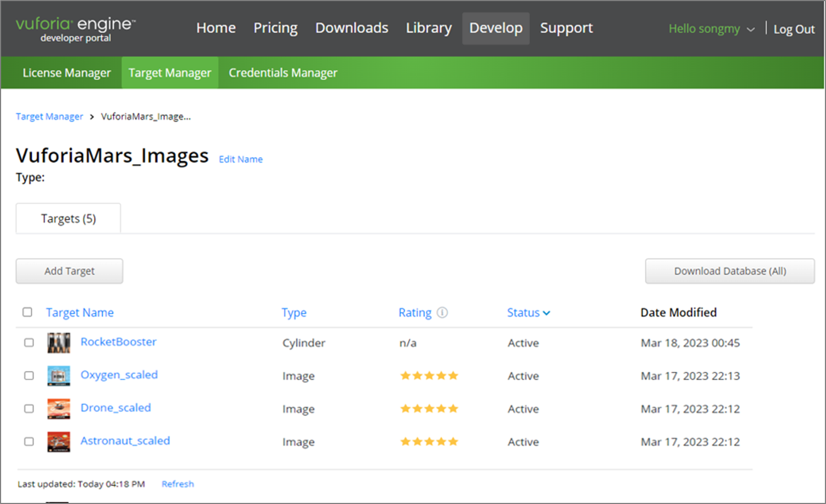Switch to the License Manager tab
The image size is (826, 504).
67,73
